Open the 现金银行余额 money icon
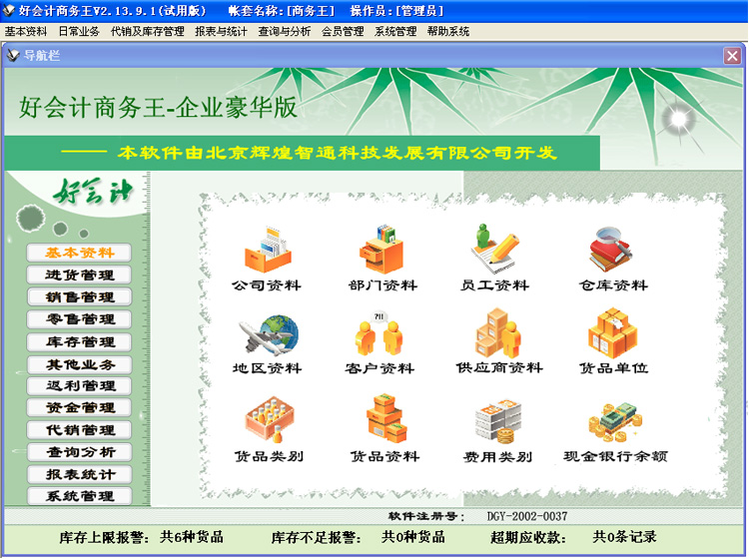749x560 pixels. [x=615, y=421]
